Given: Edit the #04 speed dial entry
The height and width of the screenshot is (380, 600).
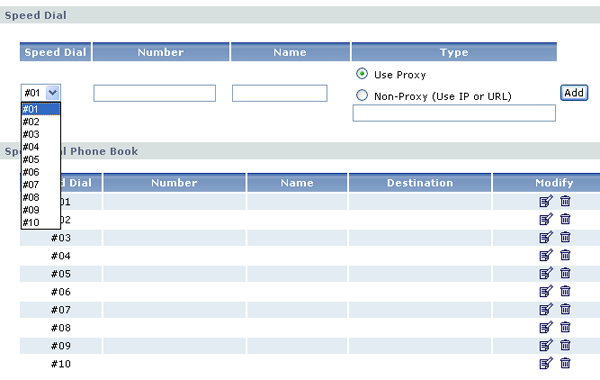Looking at the screenshot, I should click(x=546, y=255).
